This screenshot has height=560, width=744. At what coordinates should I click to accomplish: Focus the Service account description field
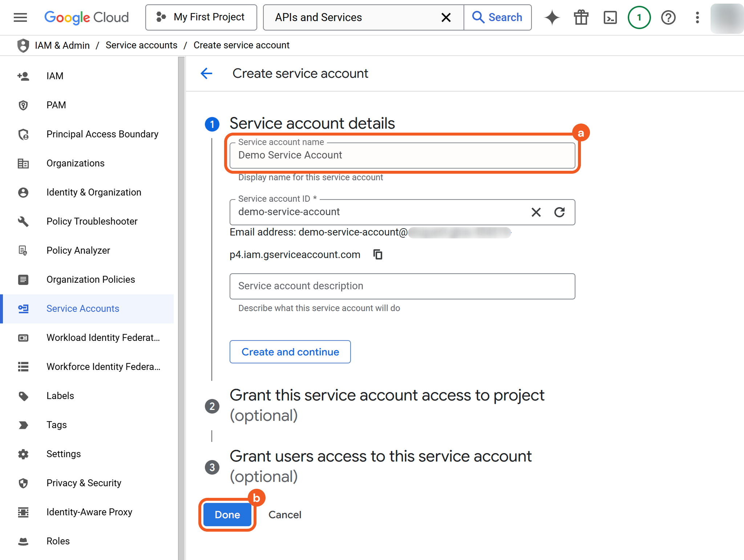[x=402, y=286]
